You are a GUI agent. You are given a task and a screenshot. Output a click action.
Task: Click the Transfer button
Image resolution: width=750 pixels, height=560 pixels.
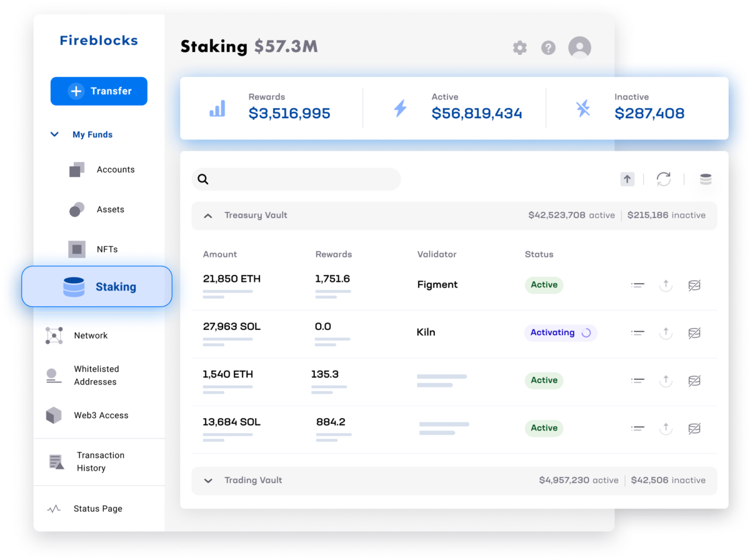[99, 91]
